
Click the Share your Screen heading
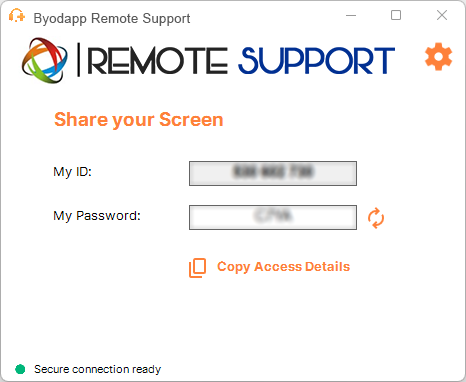pos(139,120)
